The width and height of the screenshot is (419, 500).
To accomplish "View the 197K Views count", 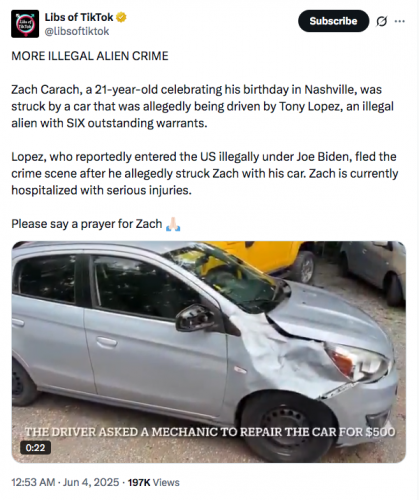I will (x=154, y=482).
